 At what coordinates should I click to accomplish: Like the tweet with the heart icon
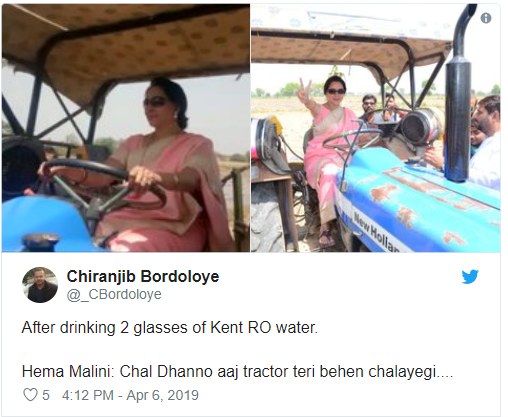click(x=30, y=395)
